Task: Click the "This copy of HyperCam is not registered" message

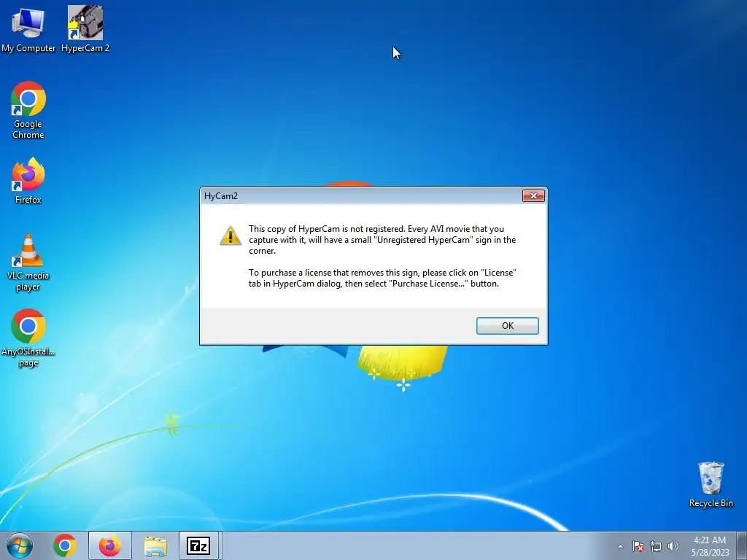Action: (382, 239)
